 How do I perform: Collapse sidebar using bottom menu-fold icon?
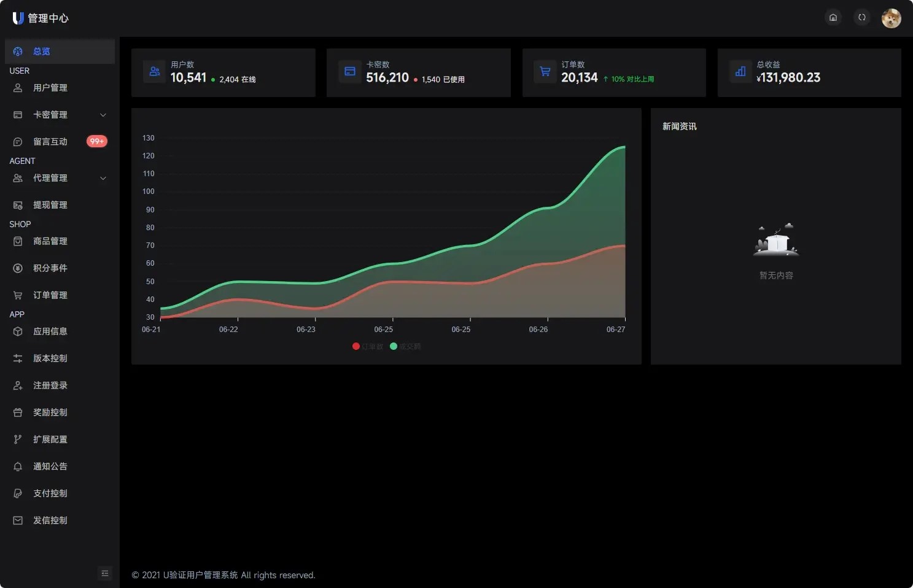(x=105, y=573)
